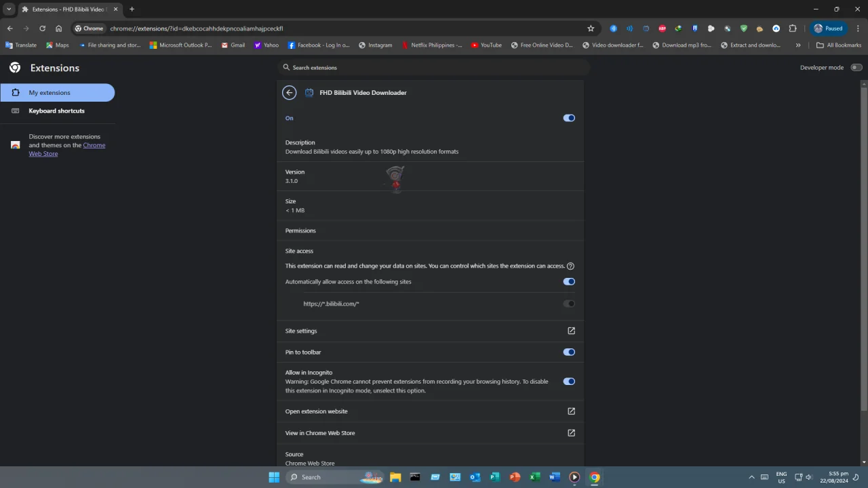Go back using the arrow beside FHD Bilibili Video Downloader
This screenshot has height=488, width=868.
coord(290,93)
